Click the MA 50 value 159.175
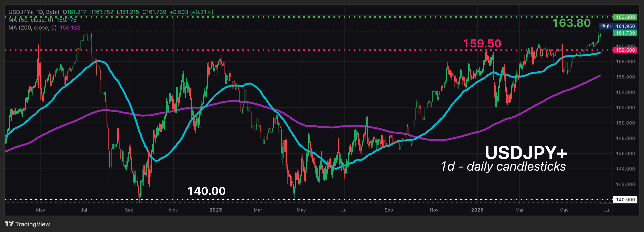Viewport: 644px width, 232px height. pyautogui.click(x=66, y=20)
